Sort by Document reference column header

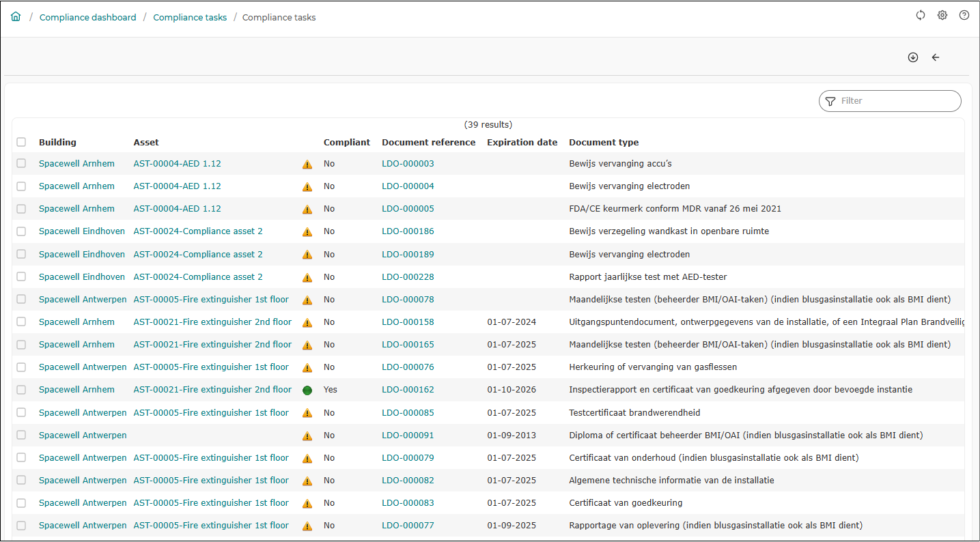pos(428,142)
